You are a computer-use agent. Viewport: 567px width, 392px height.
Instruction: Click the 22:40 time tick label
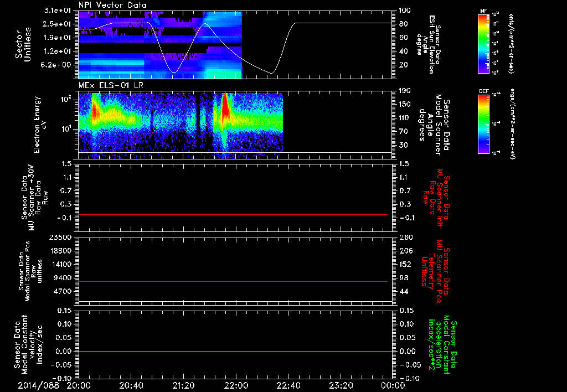[288, 385]
